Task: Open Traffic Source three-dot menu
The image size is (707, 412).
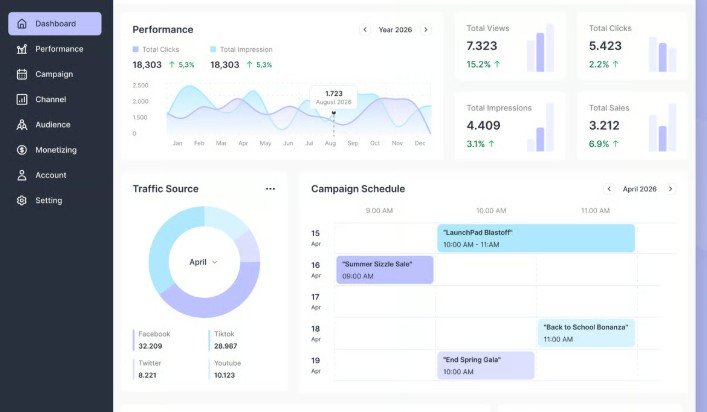Action: [x=270, y=189]
